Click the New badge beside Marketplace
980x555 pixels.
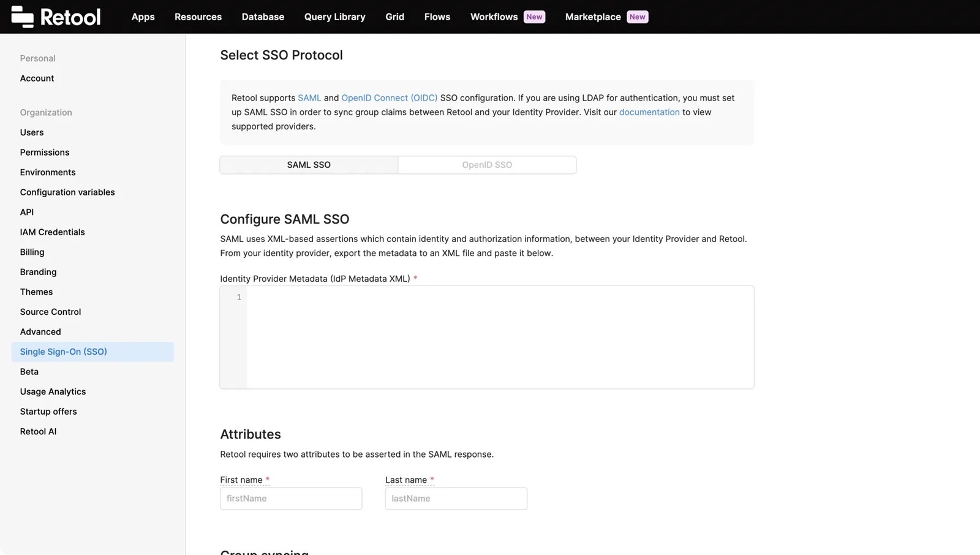pyautogui.click(x=638, y=17)
